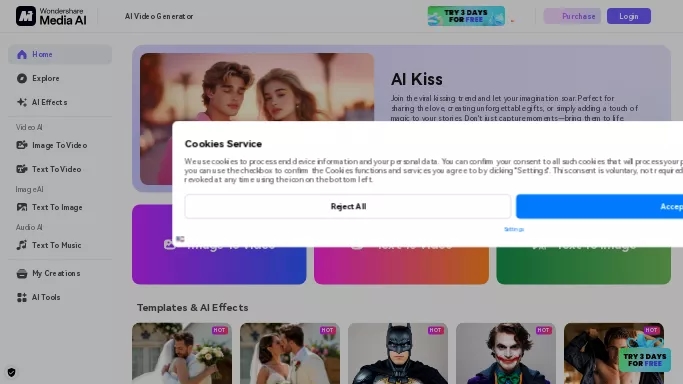Click the Wondershare Media AI logo
683x384 pixels.
click(51, 16)
